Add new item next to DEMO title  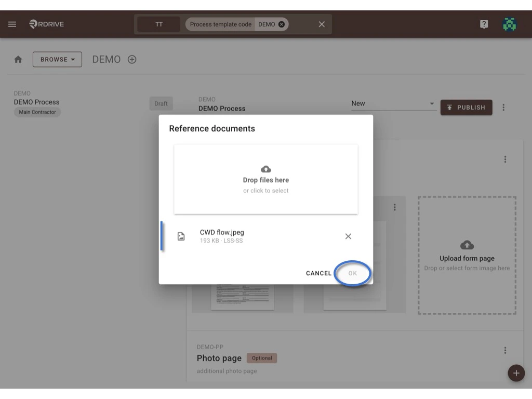[132, 59]
